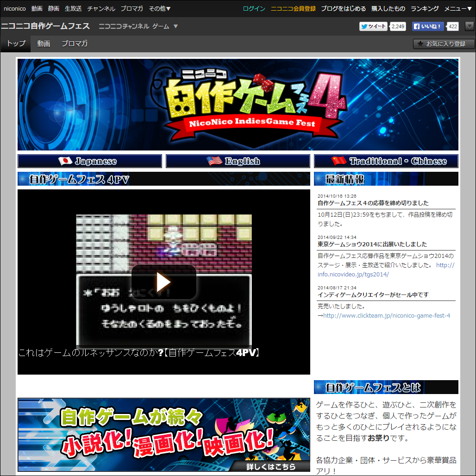Switch to the ブロマガ tab
Viewport: 476px width, 476px height.
point(74,44)
